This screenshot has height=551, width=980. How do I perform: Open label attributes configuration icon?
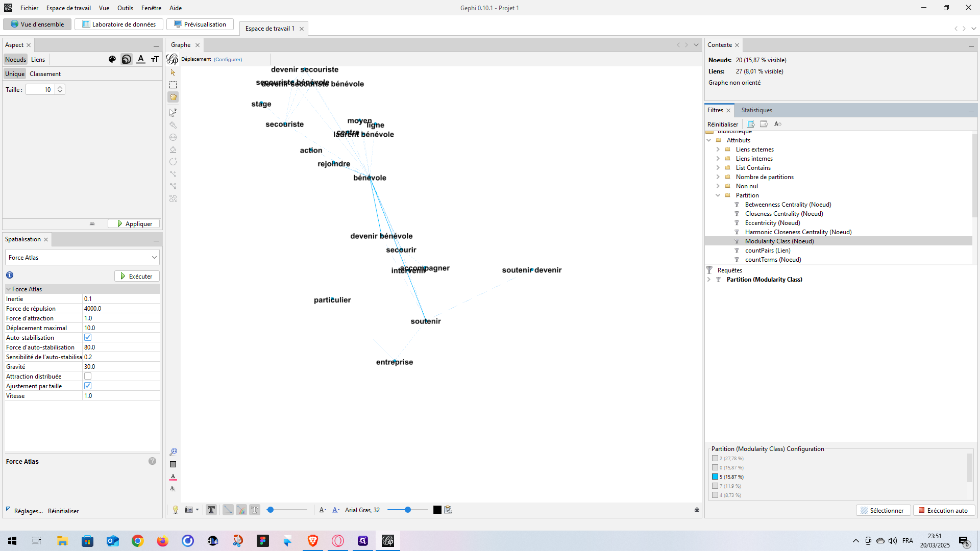tap(448, 510)
